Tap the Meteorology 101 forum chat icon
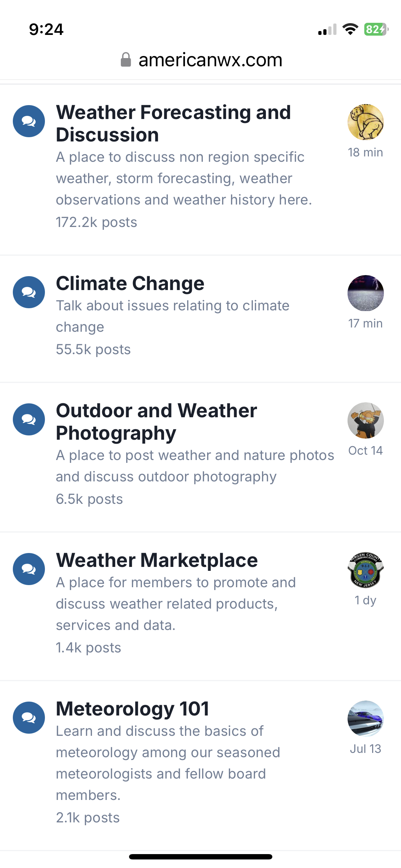 (x=29, y=718)
